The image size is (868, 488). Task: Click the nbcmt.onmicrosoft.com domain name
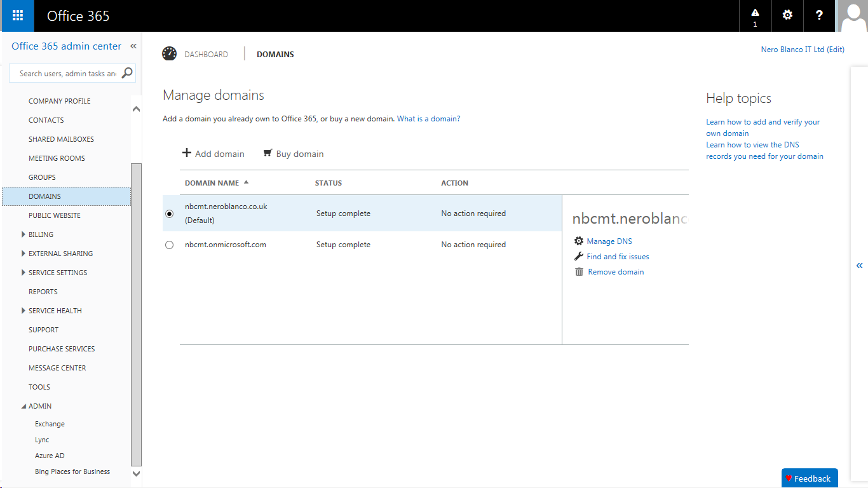(x=226, y=245)
